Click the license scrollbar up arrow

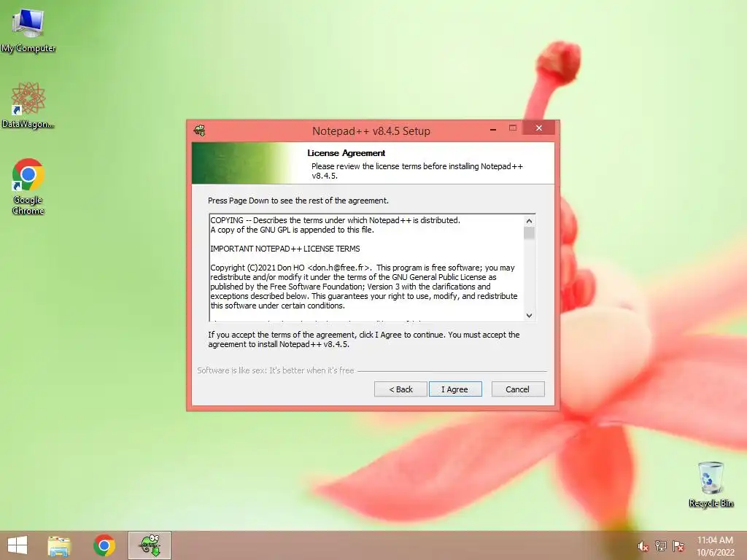(x=529, y=221)
